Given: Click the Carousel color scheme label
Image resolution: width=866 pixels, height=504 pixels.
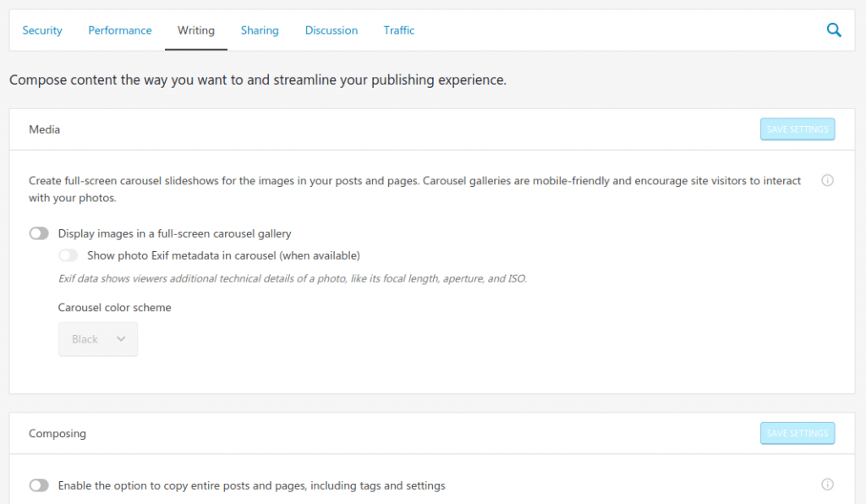Looking at the screenshot, I should click(114, 308).
